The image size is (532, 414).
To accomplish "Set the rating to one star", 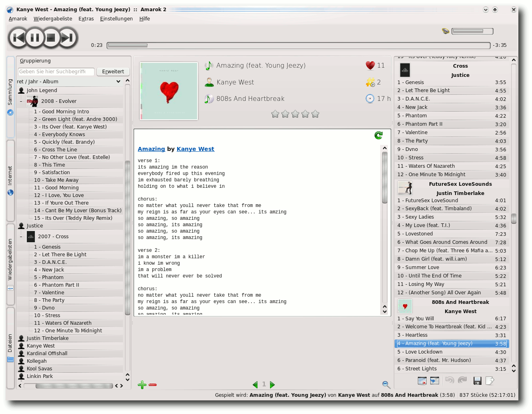I will click(x=275, y=114).
